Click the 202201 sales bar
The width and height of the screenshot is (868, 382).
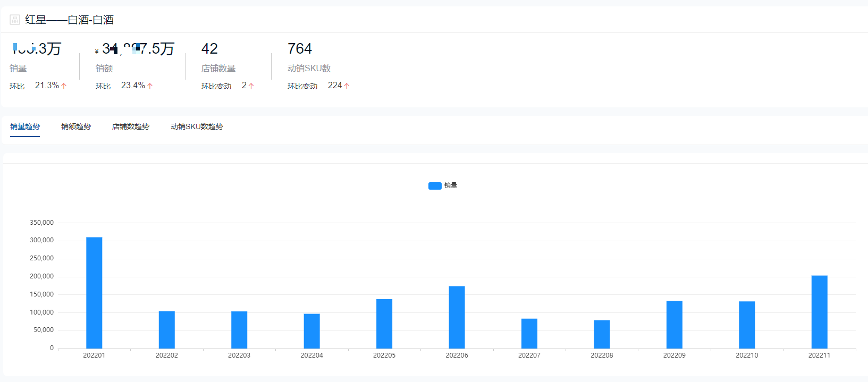click(x=94, y=293)
